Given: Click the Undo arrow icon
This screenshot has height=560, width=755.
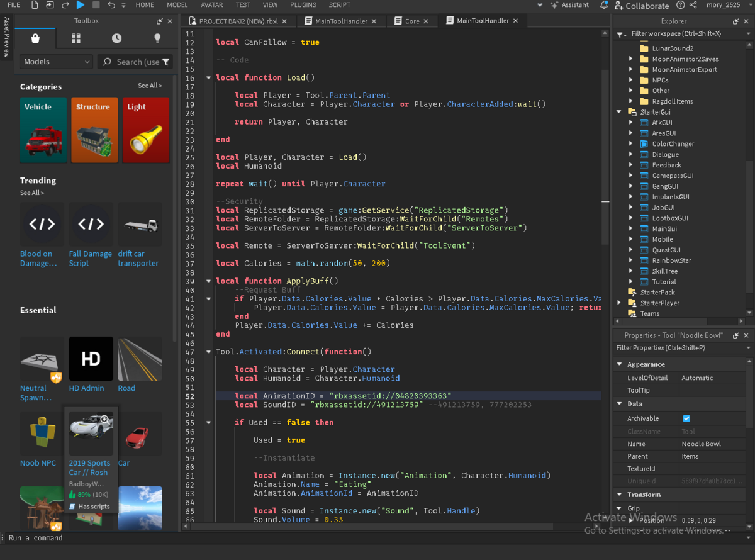Looking at the screenshot, I should click(111, 4).
